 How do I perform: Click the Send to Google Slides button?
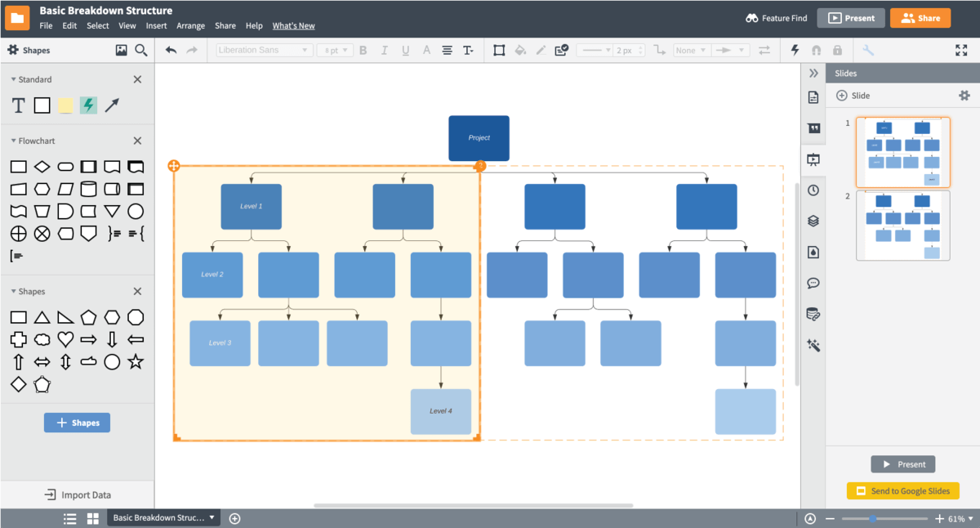coord(902,490)
